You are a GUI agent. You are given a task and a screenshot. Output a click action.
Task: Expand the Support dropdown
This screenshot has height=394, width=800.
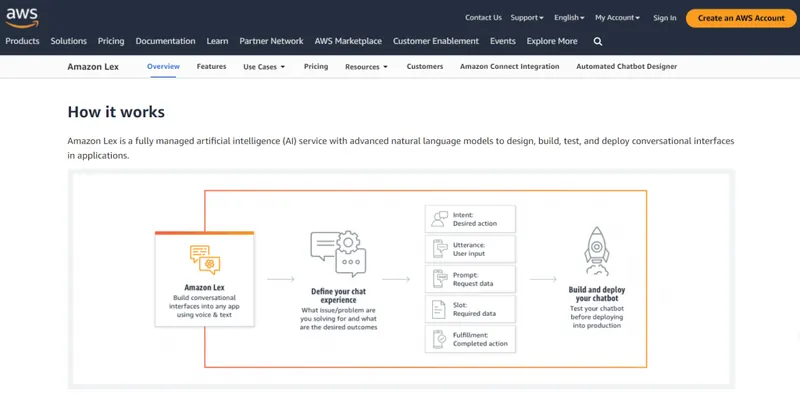527,17
